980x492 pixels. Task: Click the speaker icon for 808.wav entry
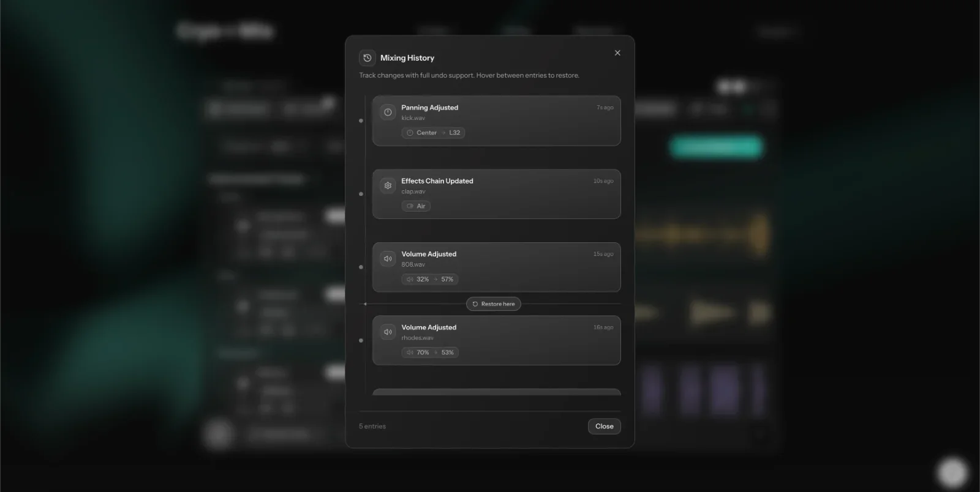(388, 259)
